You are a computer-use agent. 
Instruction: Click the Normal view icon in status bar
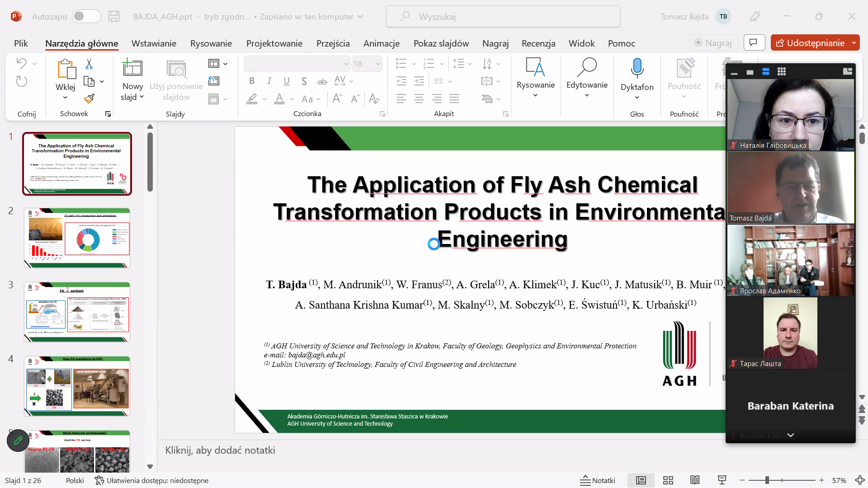tap(641, 480)
